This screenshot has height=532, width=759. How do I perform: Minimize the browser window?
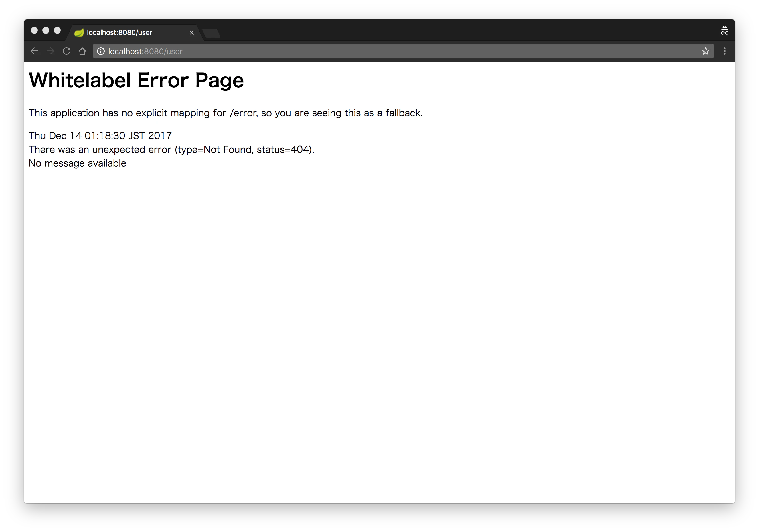[46, 30]
